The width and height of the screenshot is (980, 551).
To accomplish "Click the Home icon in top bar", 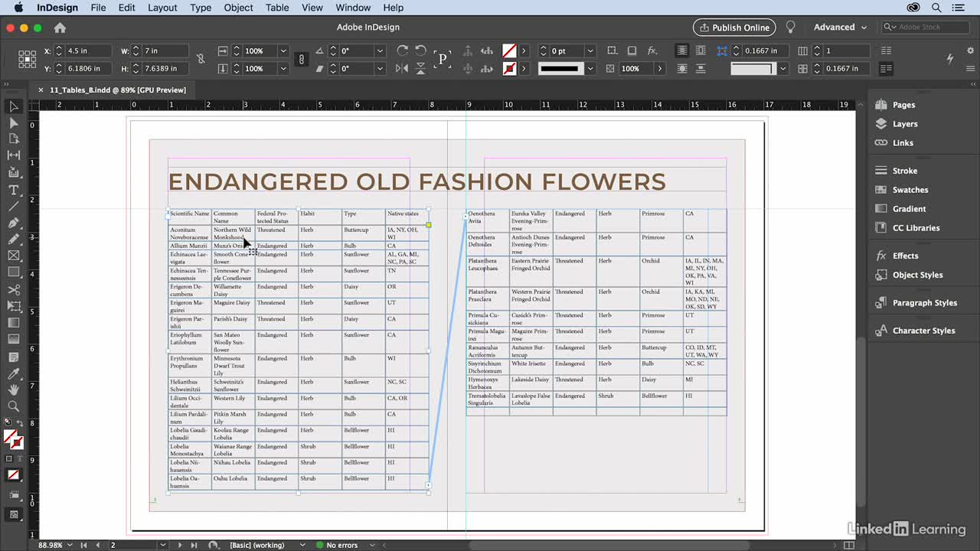I will click(60, 28).
